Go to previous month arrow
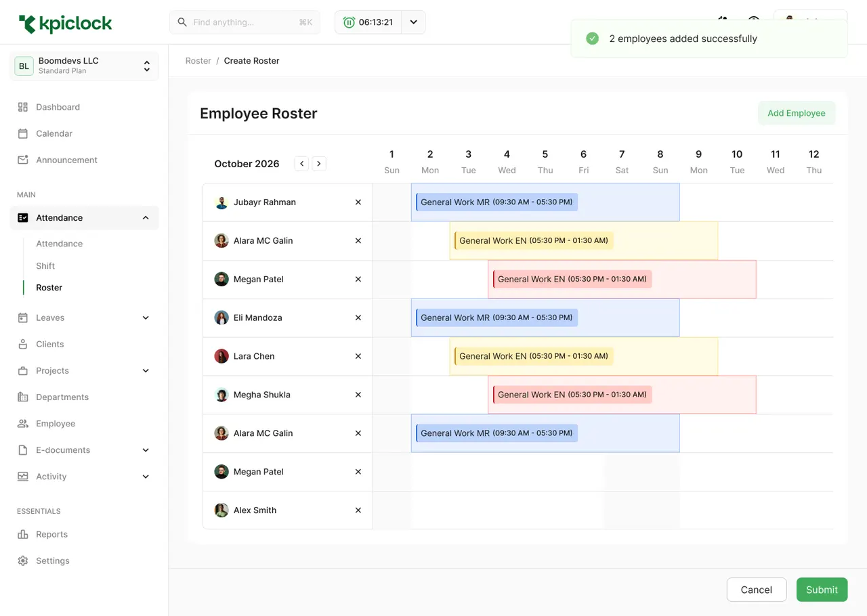The height and width of the screenshot is (616, 867). click(x=301, y=164)
